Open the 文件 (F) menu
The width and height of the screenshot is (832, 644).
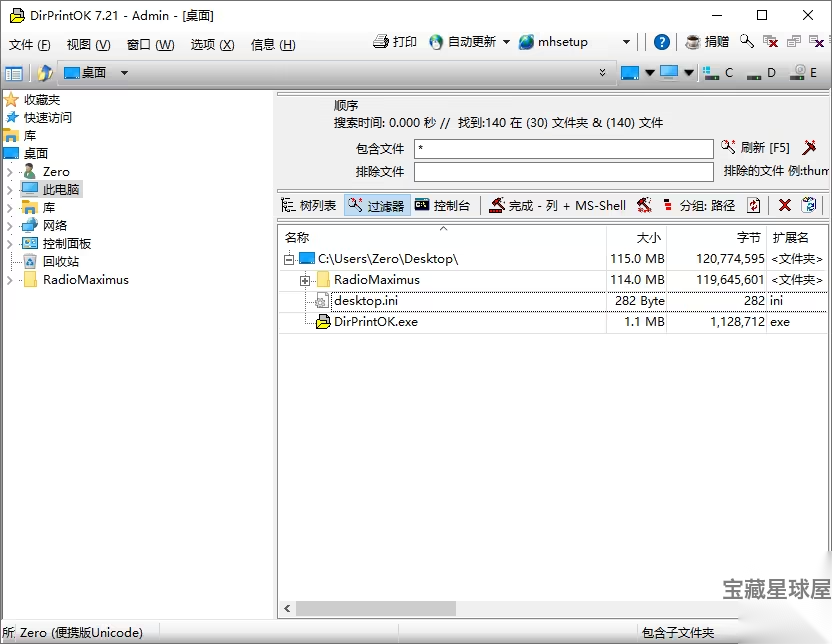pyautogui.click(x=29, y=45)
